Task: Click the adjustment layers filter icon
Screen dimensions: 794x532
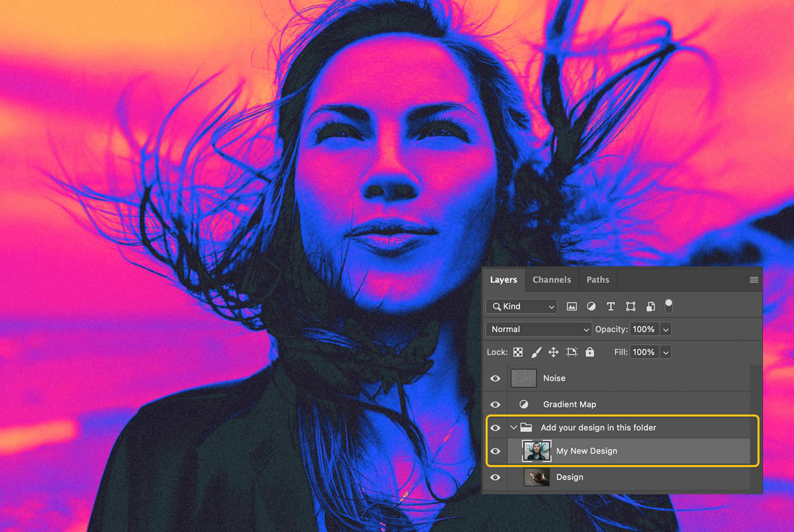Action: pyautogui.click(x=591, y=306)
